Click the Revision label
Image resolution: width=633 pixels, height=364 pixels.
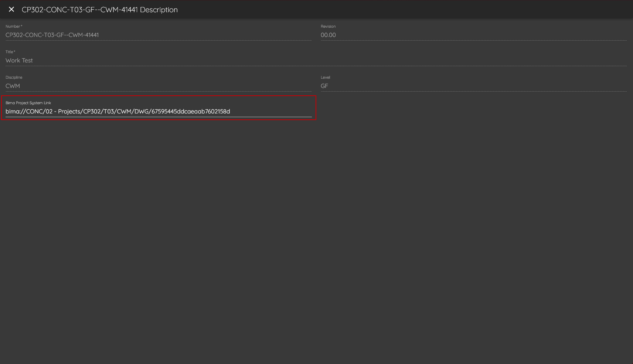(328, 26)
